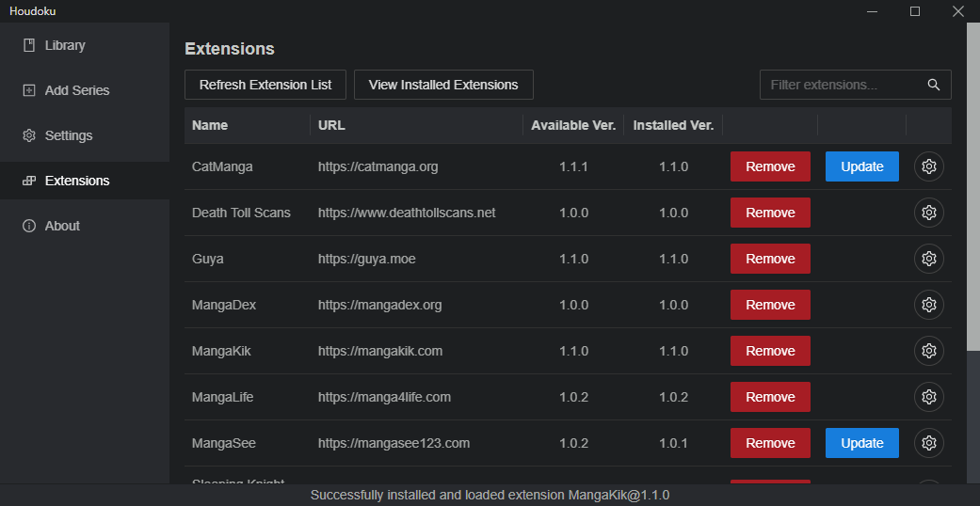Open MangaLife extension settings gear
980x506 pixels.
tap(929, 397)
